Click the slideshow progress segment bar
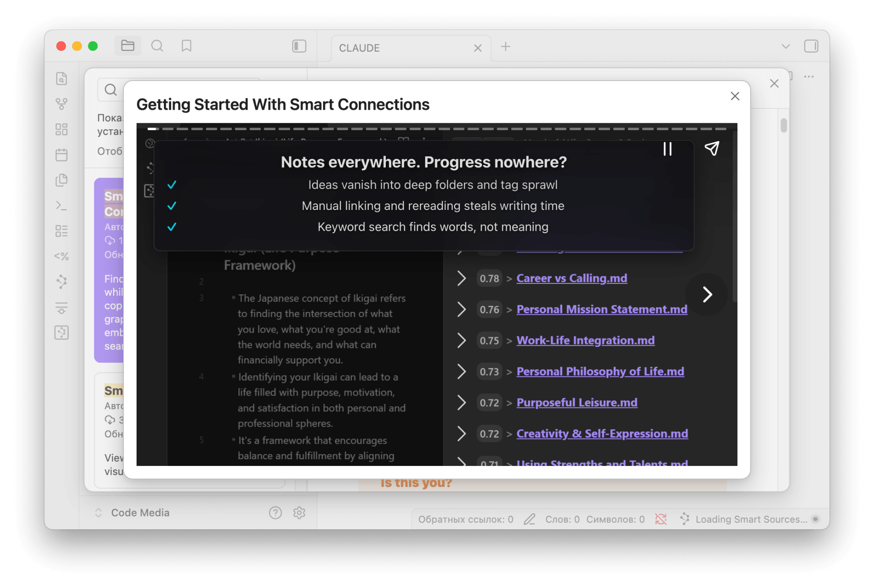This screenshot has height=588, width=874. (x=437, y=128)
